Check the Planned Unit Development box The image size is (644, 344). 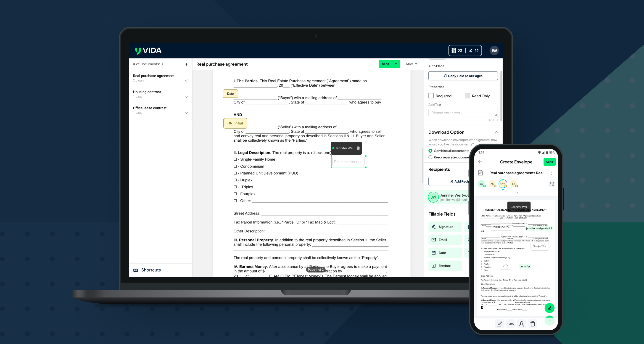(235, 173)
